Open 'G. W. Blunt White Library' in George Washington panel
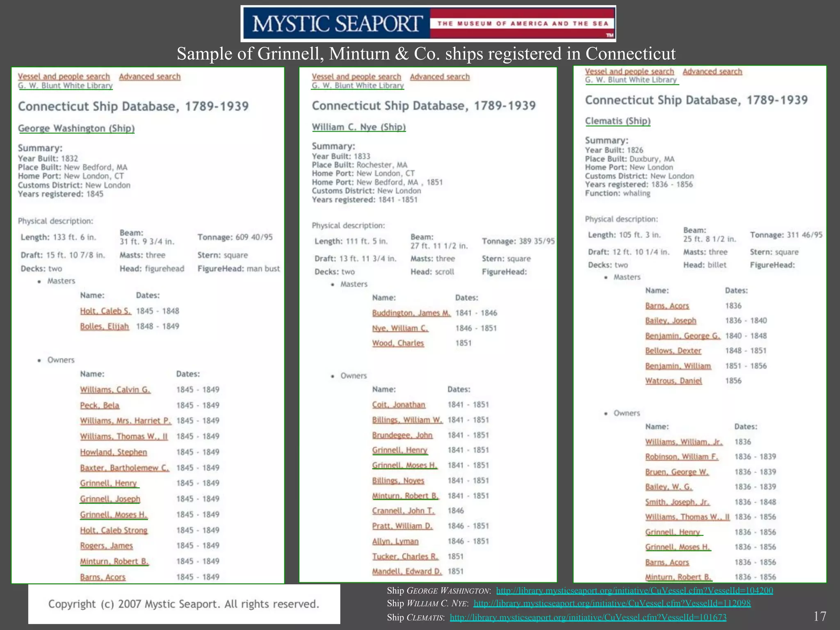This screenshot has width=840, height=630. pos(65,86)
